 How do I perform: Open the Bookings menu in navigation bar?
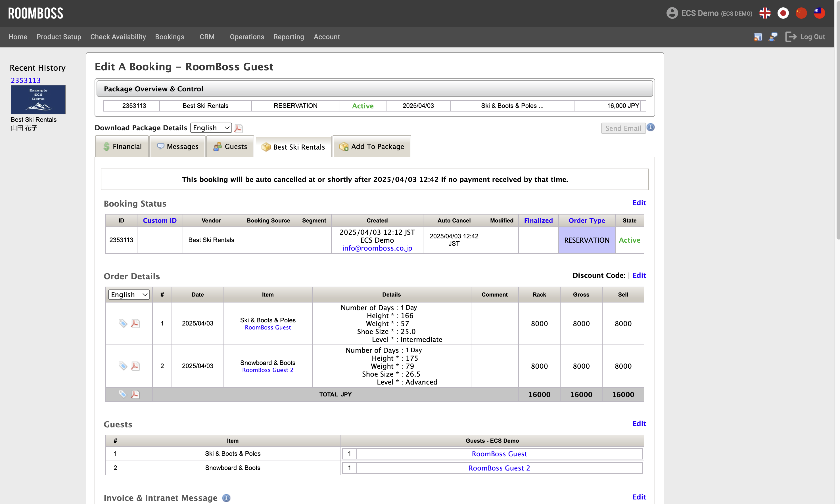point(170,37)
